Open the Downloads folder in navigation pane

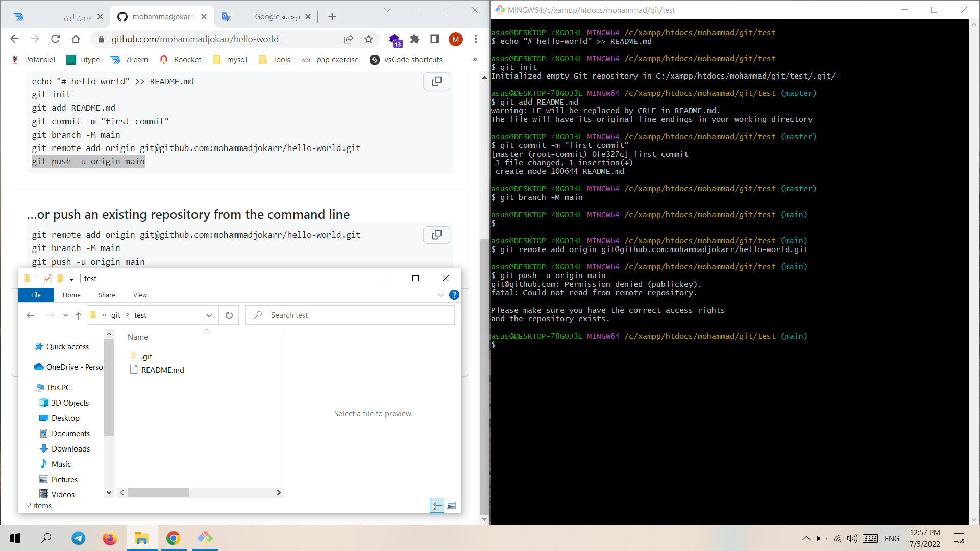[x=65, y=449]
